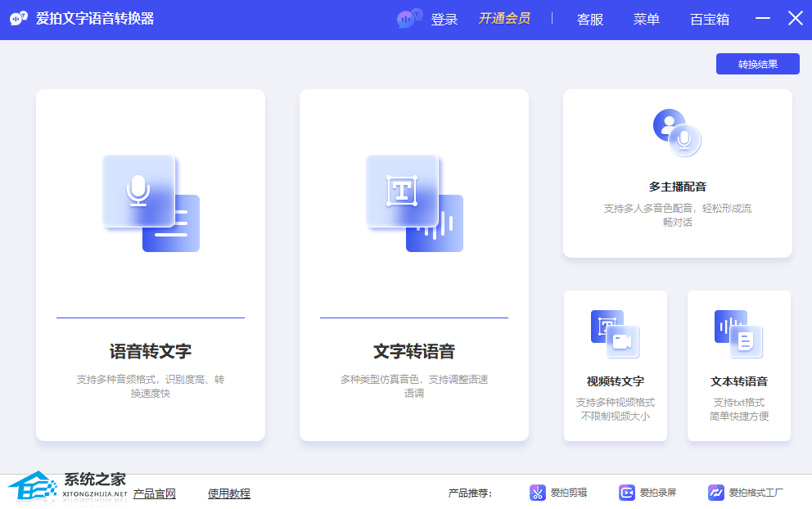Open the 多主播配音 feature
The height and width of the screenshot is (509, 812).
(678, 187)
